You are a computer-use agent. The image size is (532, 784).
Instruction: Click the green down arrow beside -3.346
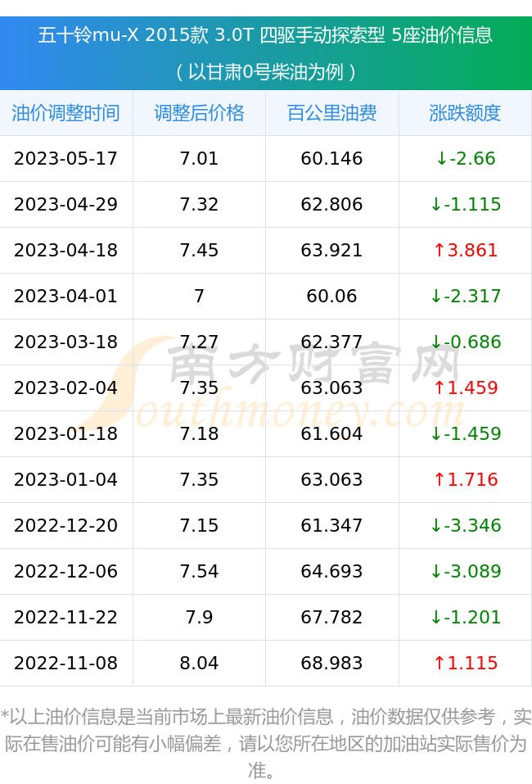(x=436, y=525)
